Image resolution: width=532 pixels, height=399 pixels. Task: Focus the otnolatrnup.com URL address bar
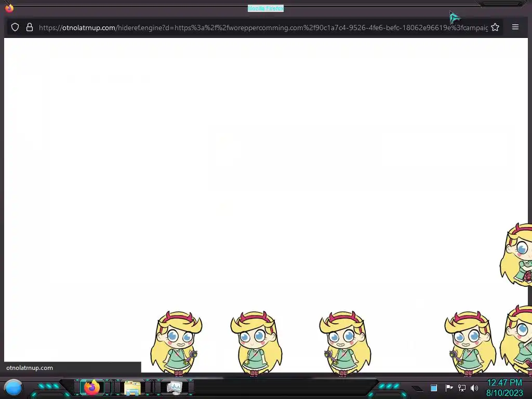coord(263,28)
